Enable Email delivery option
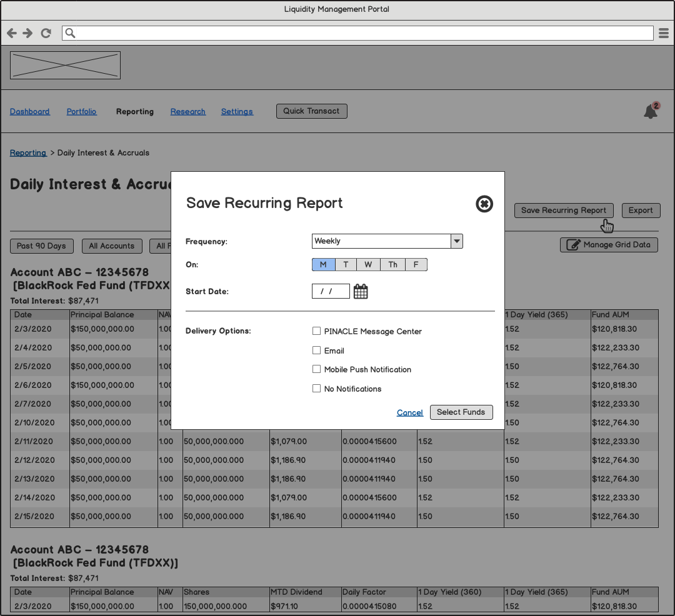 pyautogui.click(x=316, y=350)
